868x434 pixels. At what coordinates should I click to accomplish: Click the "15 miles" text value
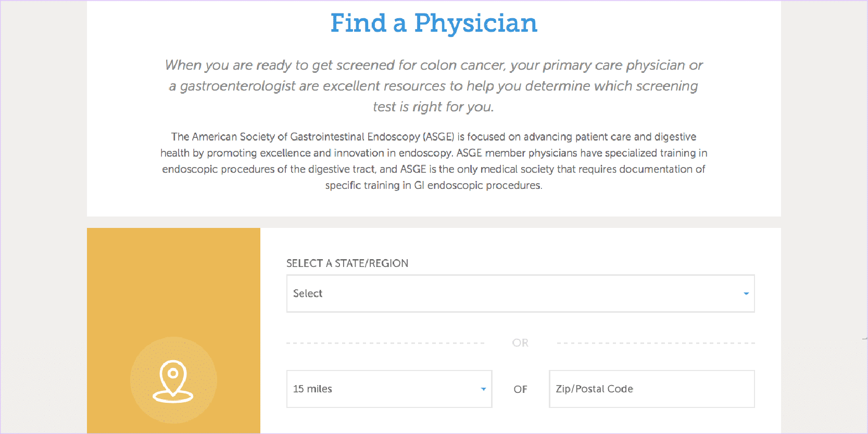312,389
